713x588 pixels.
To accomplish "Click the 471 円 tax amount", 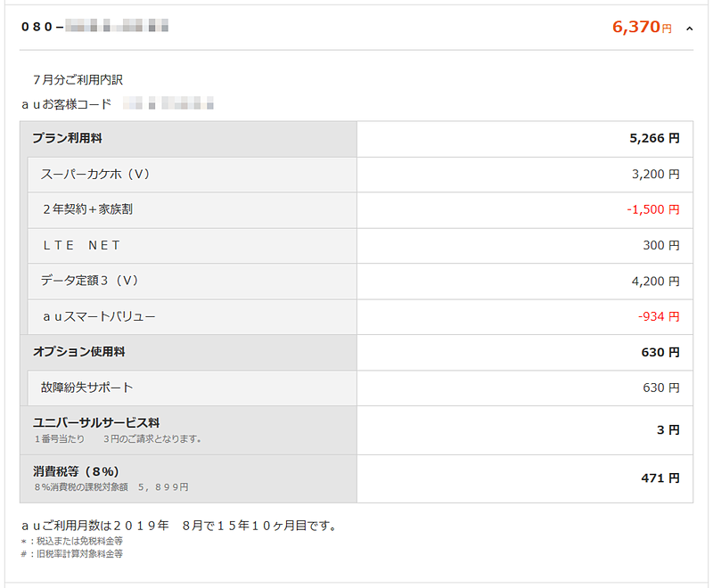I will point(660,478).
